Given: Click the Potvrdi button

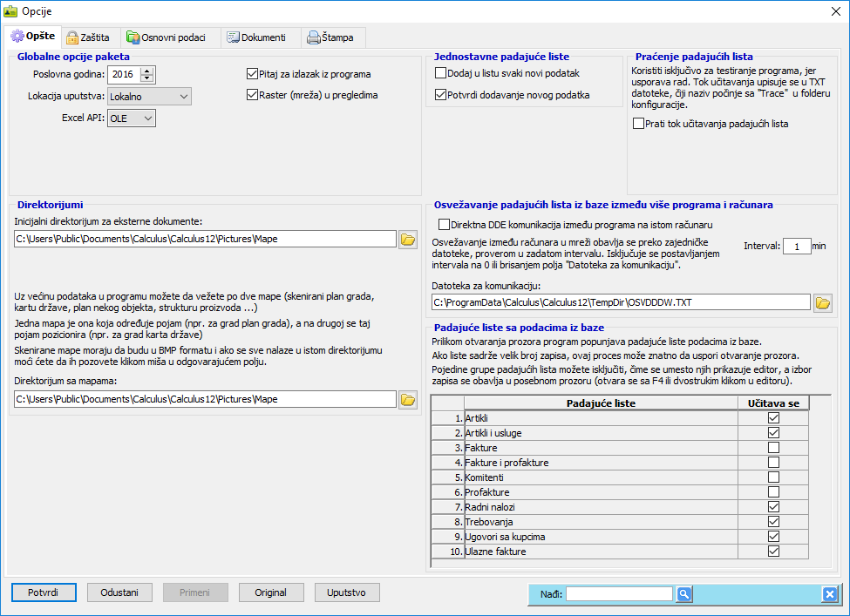Looking at the screenshot, I should click(43, 592).
